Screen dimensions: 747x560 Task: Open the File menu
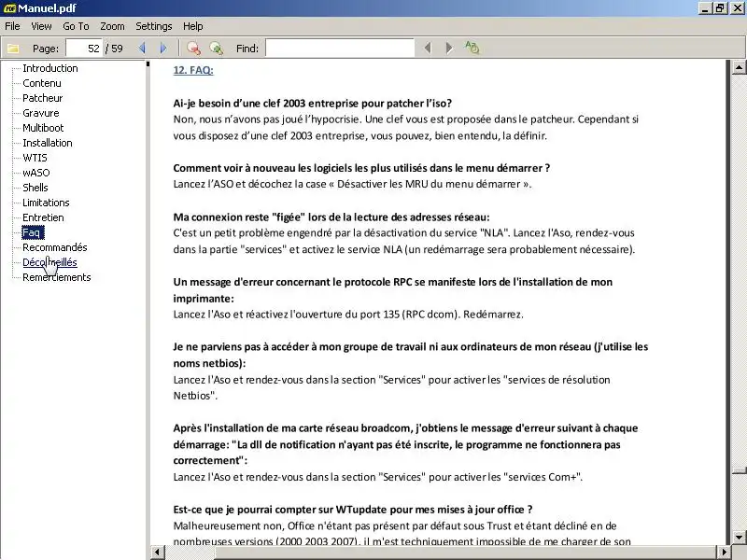(12, 26)
